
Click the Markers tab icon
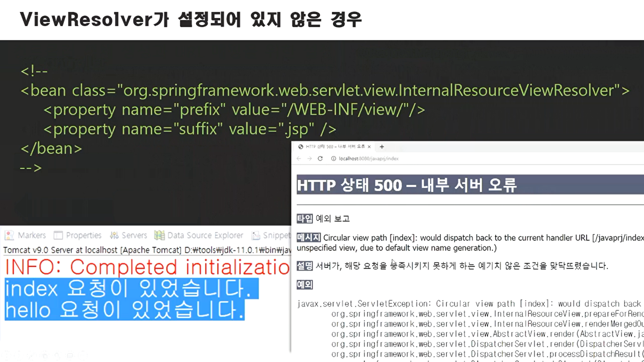[x=9, y=235]
